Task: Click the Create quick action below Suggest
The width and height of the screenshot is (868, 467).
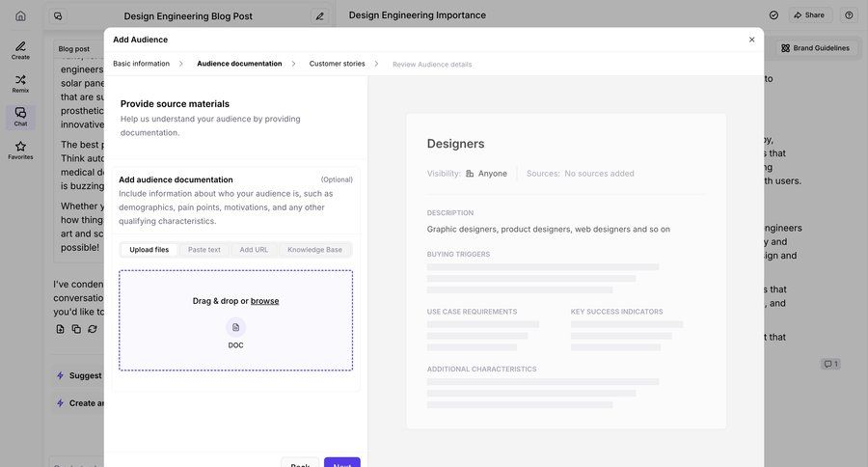Action: coord(80,403)
